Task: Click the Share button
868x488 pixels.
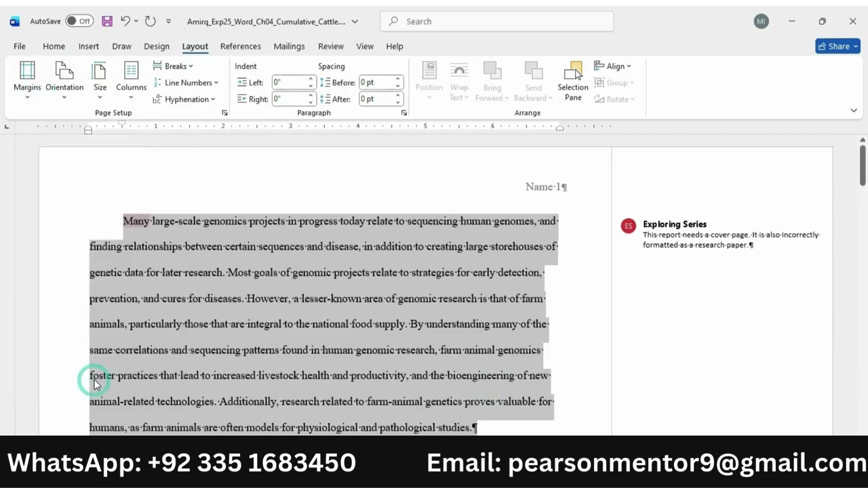Action: [837, 46]
